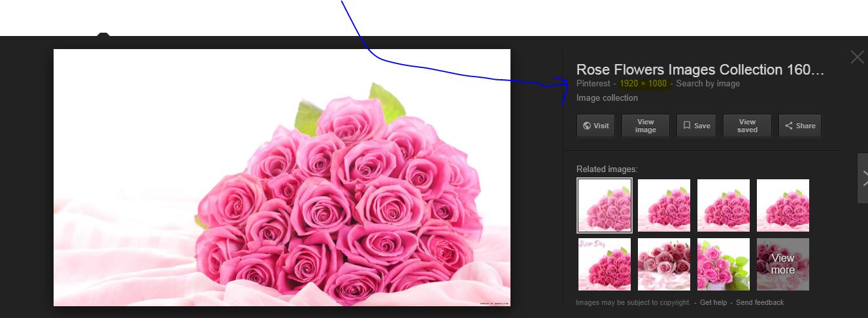Open the Get help link
This screenshot has height=318, width=868.
point(713,302)
